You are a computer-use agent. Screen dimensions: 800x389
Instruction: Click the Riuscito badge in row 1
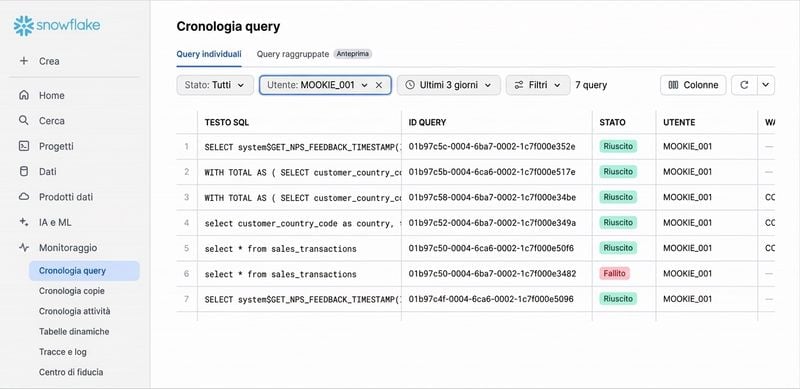pos(618,147)
